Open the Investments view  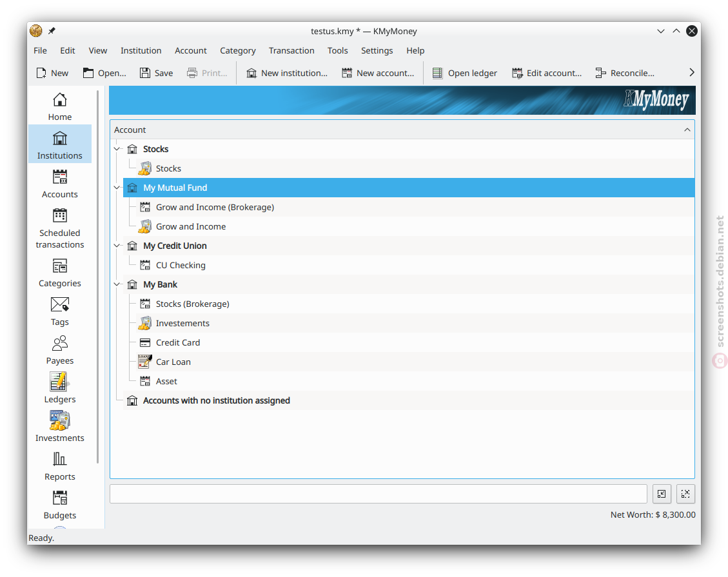60,427
